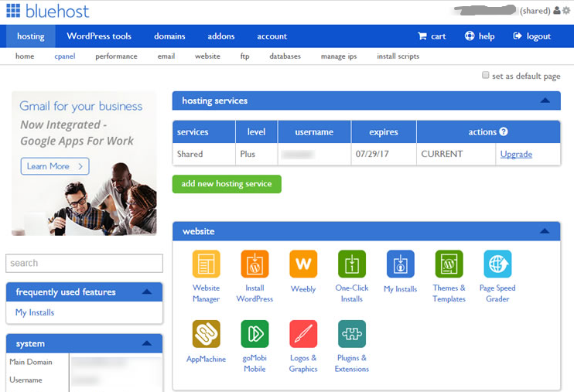The height and width of the screenshot is (392, 574).
Task: Open the Website Manager icon
Action: coord(206,264)
